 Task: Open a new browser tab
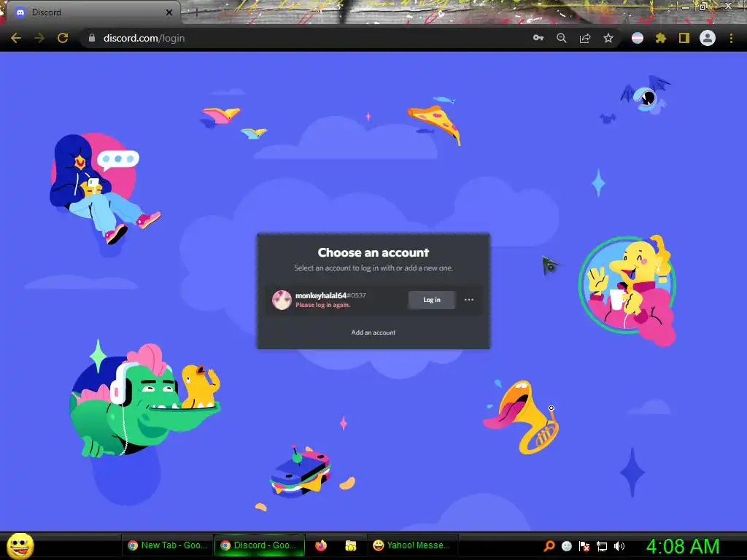(x=196, y=12)
